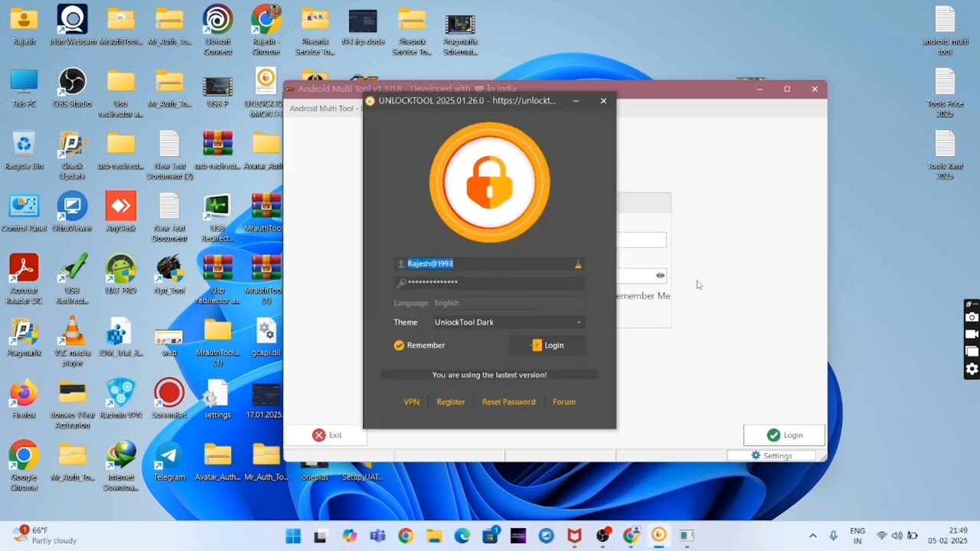
Task: Expand the Theme dropdown showing UnlockTool Dark
Action: [508, 322]
